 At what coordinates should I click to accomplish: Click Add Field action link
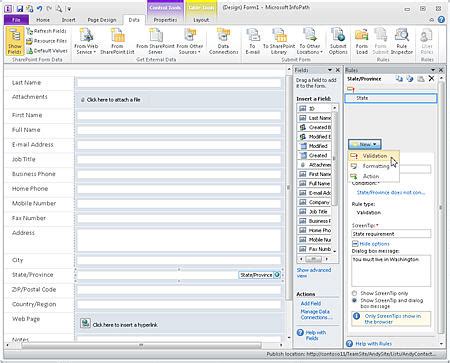pos(311,303)
